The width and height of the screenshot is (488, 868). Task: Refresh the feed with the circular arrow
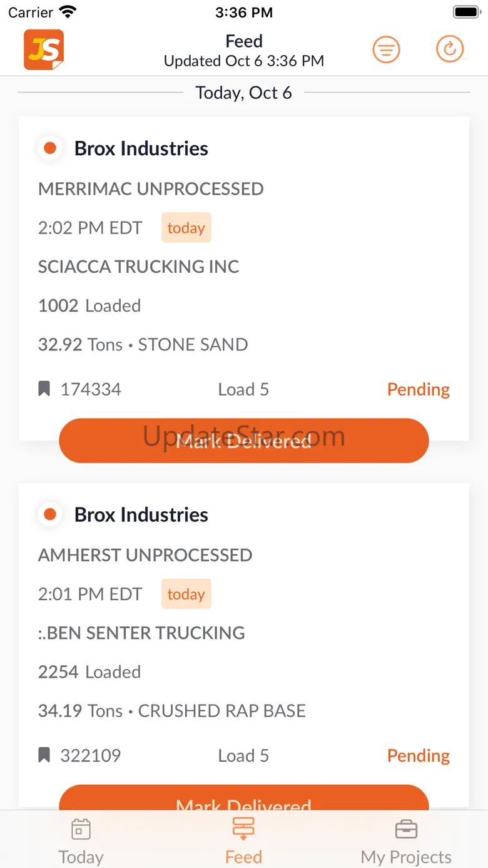(x=450, y=49)
